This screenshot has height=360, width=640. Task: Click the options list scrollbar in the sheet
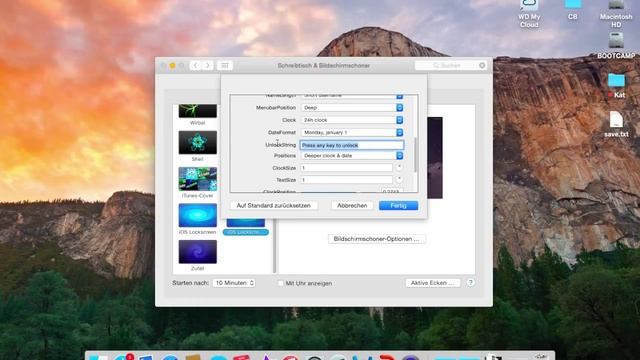tap(416, 154)
